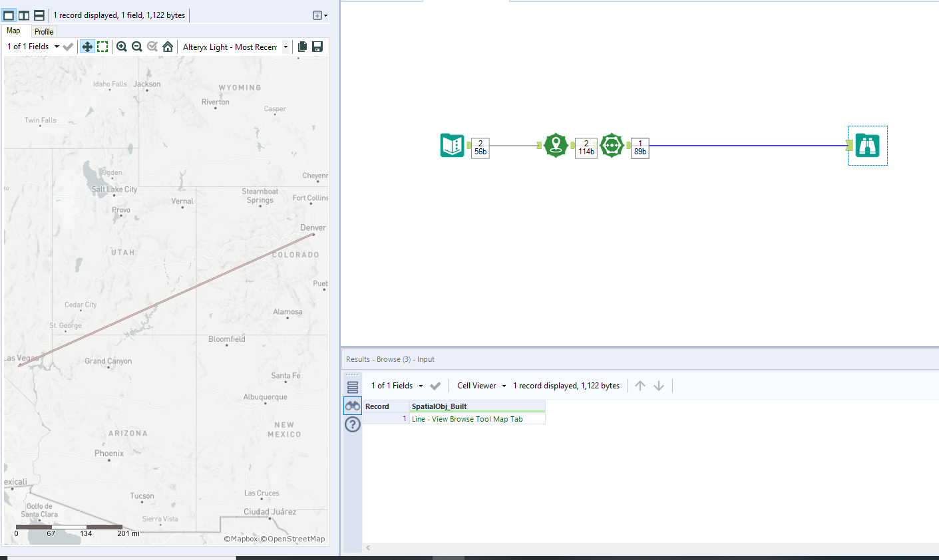This screenshot has height=560, width=939.
Task: Click Ciudad Juárez label on the map
Action: click(x=270, y=511)
